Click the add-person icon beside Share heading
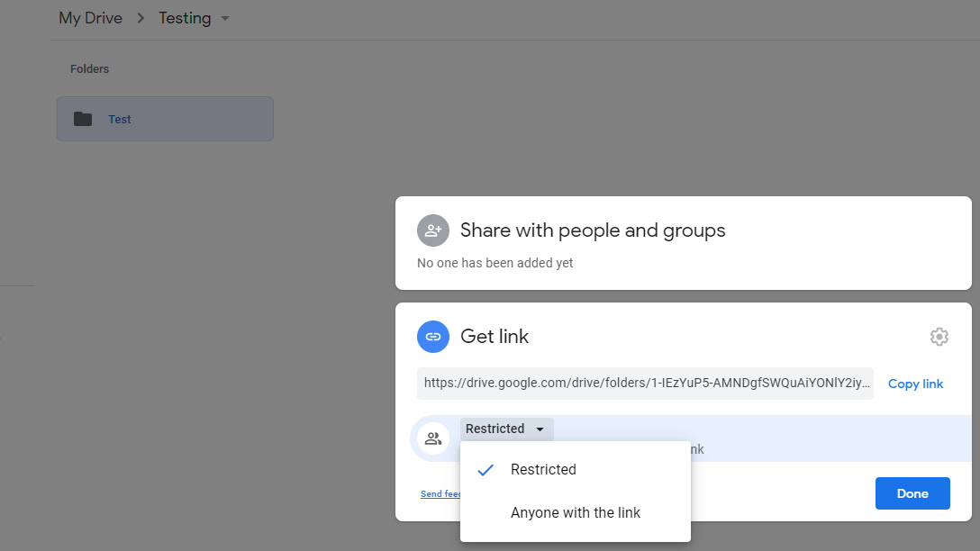Viewport: 980px width, 551px height. [432, 230]
